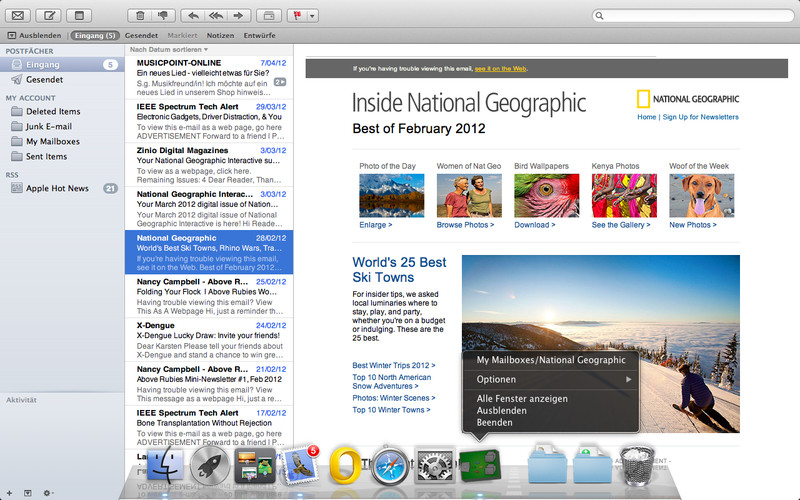Select the Eingang (5) favorites tab
Screen dimensions: 800x500
[95, 35]
